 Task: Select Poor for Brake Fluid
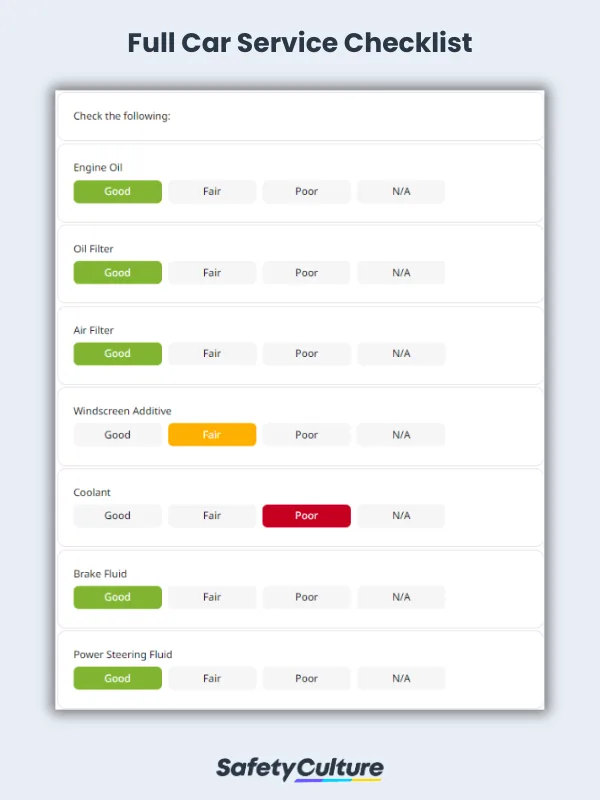(x=306, y=597)
